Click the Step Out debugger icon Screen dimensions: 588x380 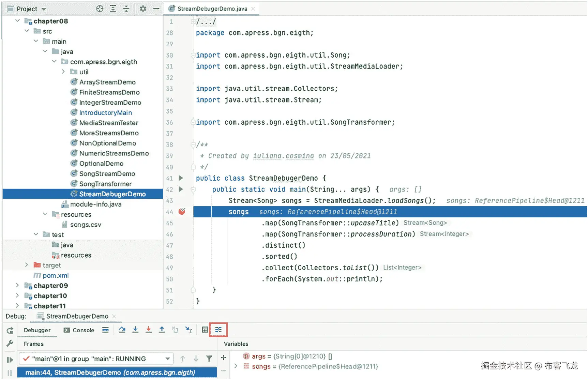click(162, 330)
